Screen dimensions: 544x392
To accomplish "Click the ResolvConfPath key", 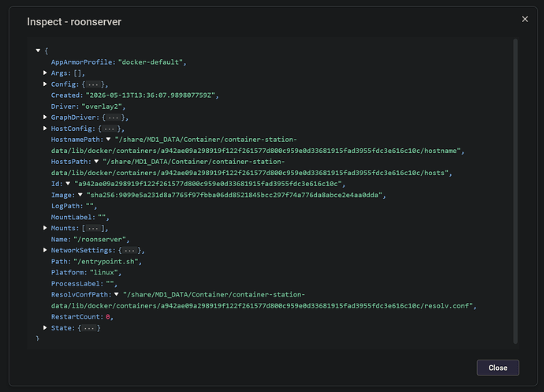I will click(x=81, y=294).
